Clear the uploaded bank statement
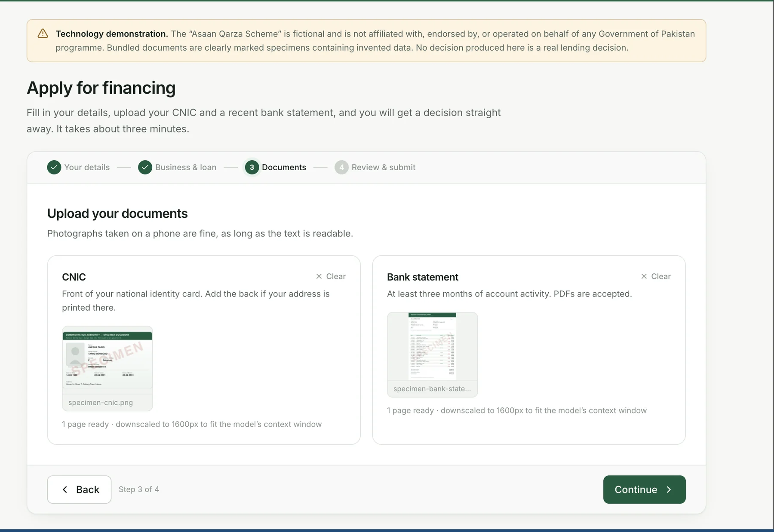 (x=656, y=276)
